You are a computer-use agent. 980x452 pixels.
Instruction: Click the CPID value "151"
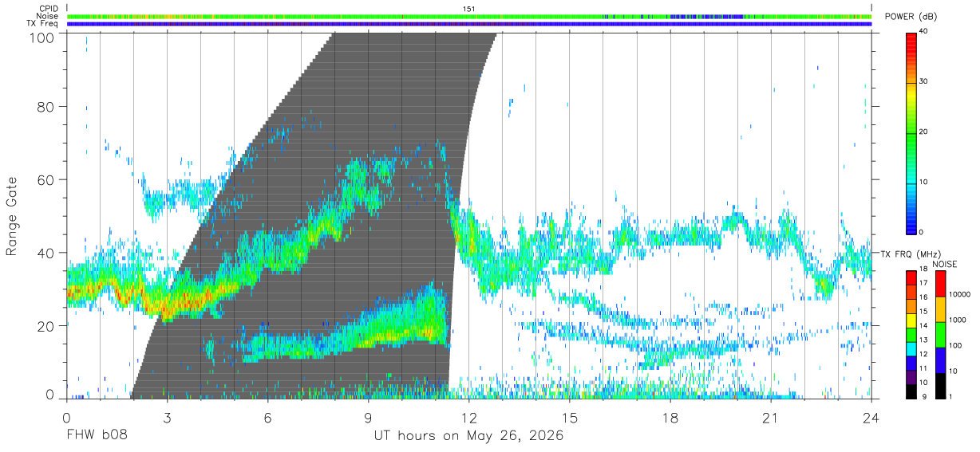tap(469, 9)
